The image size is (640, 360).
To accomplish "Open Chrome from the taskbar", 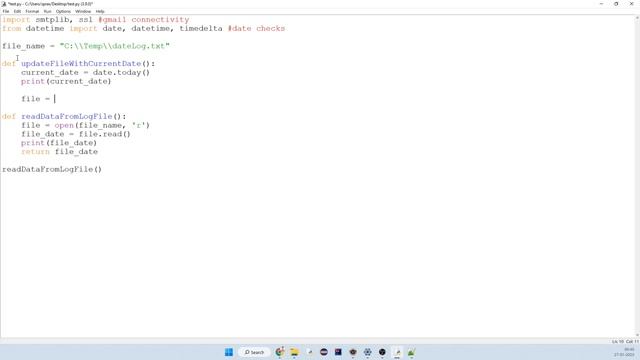I will point(280,352).
